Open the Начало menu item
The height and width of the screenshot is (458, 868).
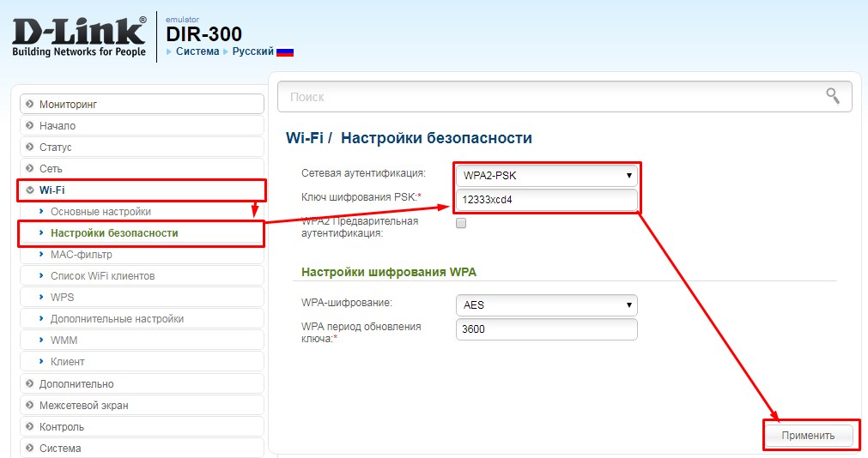(142, 125)
